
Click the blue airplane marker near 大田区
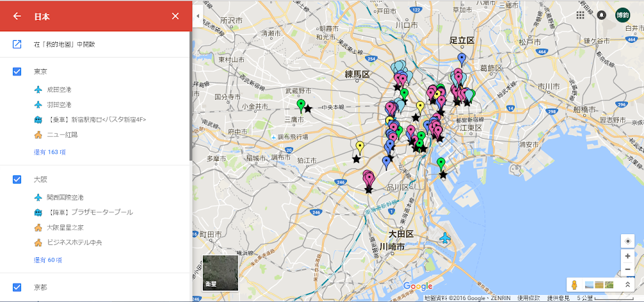(x=446, y=239)
